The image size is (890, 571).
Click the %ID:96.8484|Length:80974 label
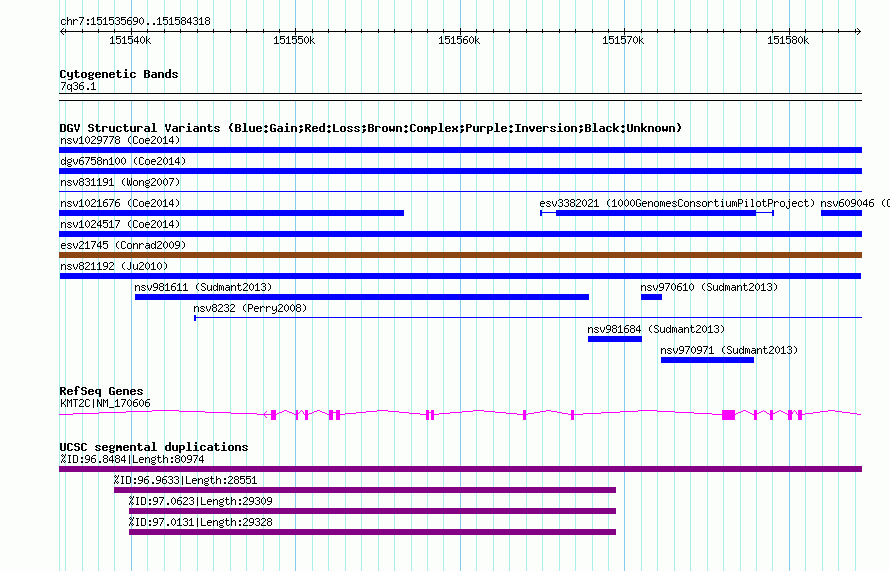pos(132,459)
